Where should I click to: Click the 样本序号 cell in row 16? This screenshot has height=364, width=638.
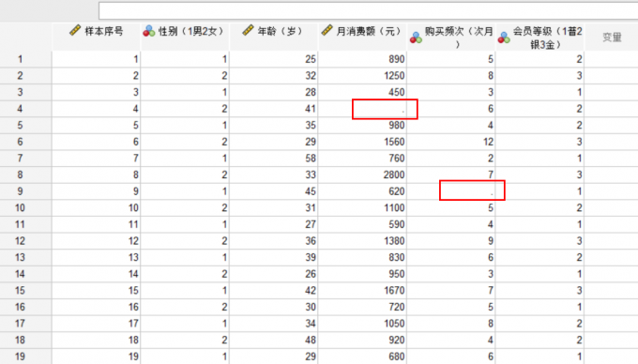click(x=97, y=307)
